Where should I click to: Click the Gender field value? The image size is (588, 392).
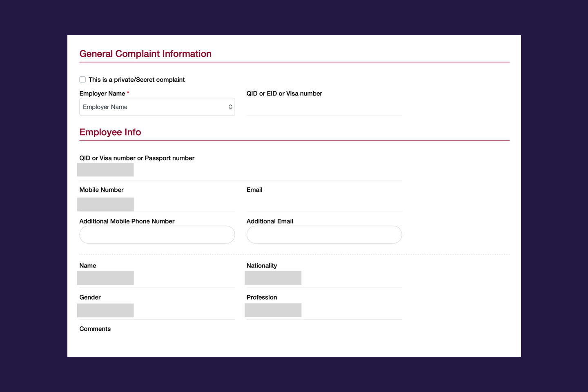pyautogui.click(x=105, y=310)
